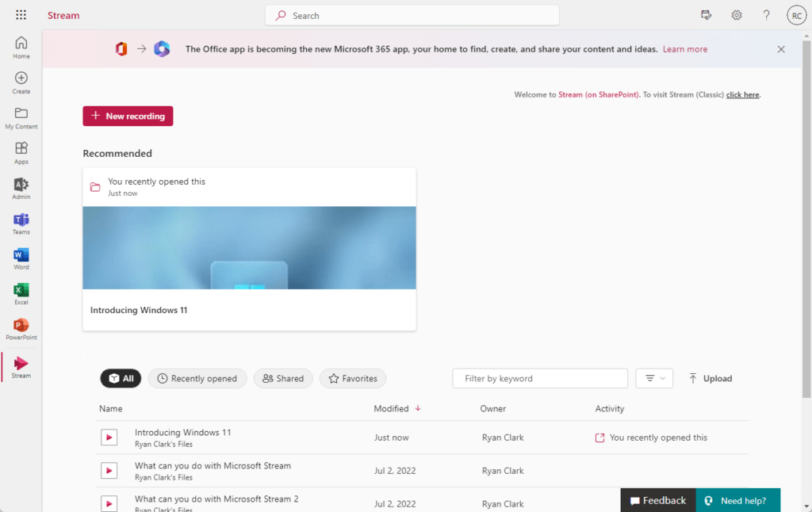Click the Owner column header
The image size is (812, 512).
[x=492, y=408]
